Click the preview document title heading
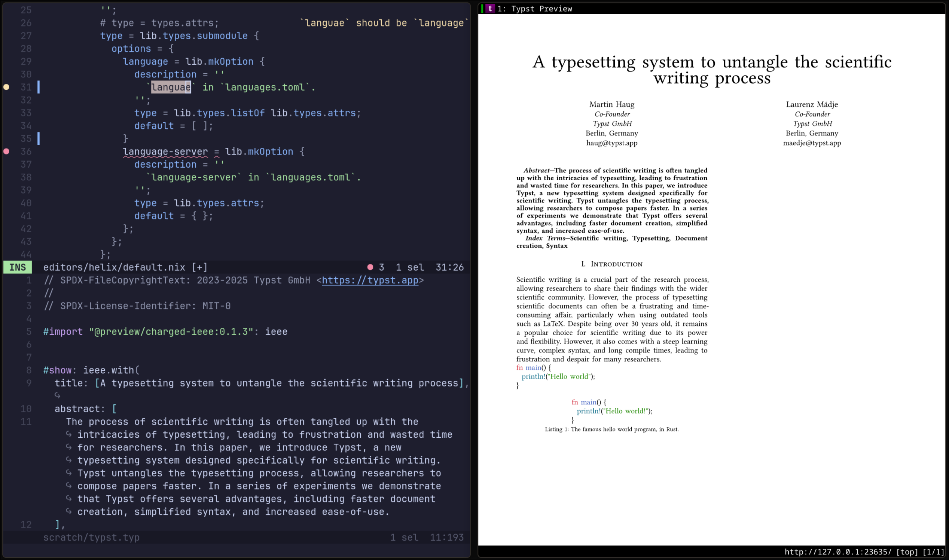Viewport: 949px width, 560px height. tap(712, 70)
